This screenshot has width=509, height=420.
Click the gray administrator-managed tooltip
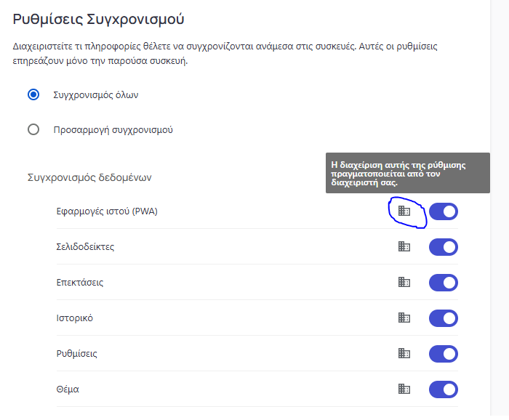pos(408,173)
